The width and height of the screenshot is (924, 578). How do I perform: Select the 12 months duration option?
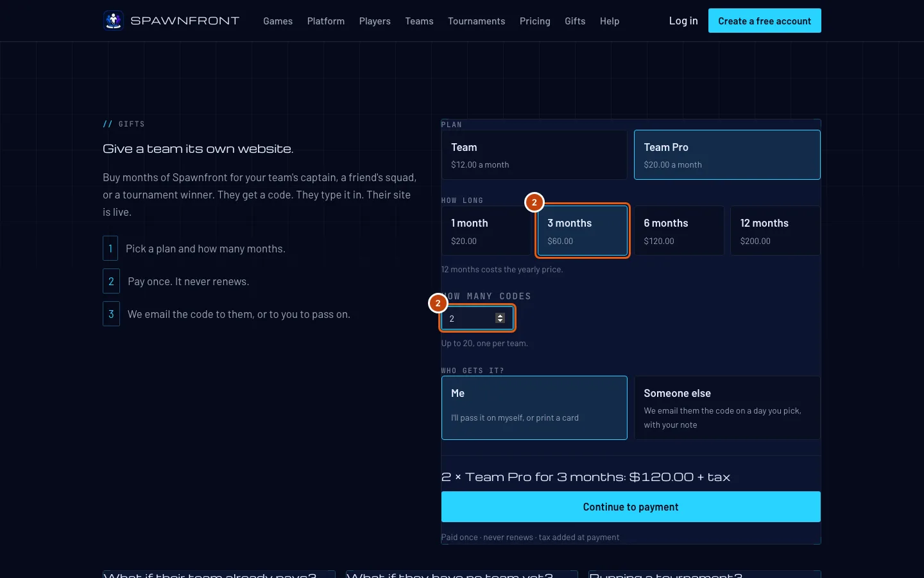[775, 231]
